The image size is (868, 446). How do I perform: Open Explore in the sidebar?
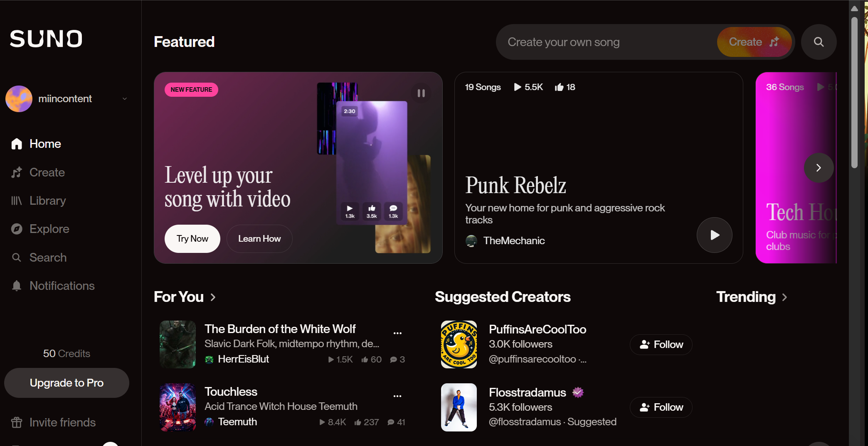pos(40,229)
